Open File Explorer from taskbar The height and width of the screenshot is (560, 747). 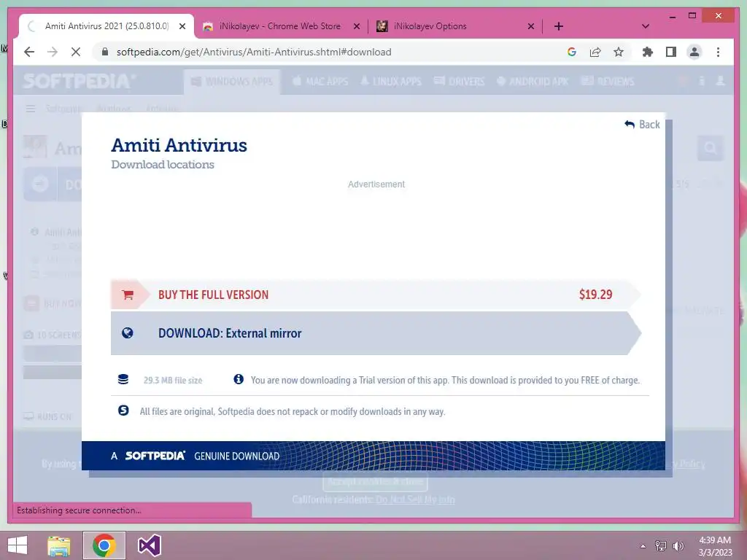(58, 545)
